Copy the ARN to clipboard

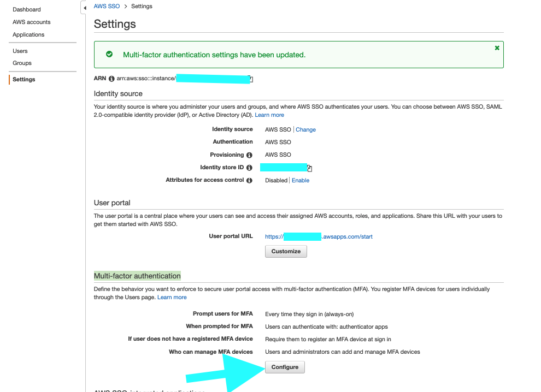click(251, 79)
